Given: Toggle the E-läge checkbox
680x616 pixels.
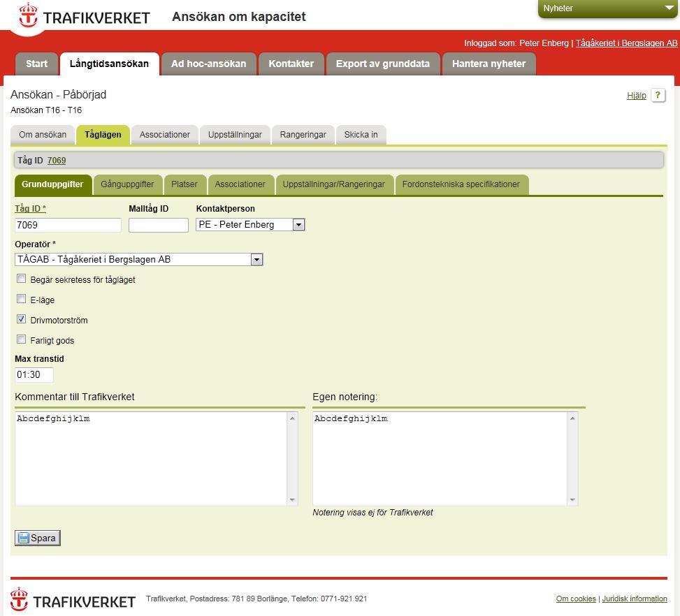Looking at the screenshot, I should click(x=21, y=299).
